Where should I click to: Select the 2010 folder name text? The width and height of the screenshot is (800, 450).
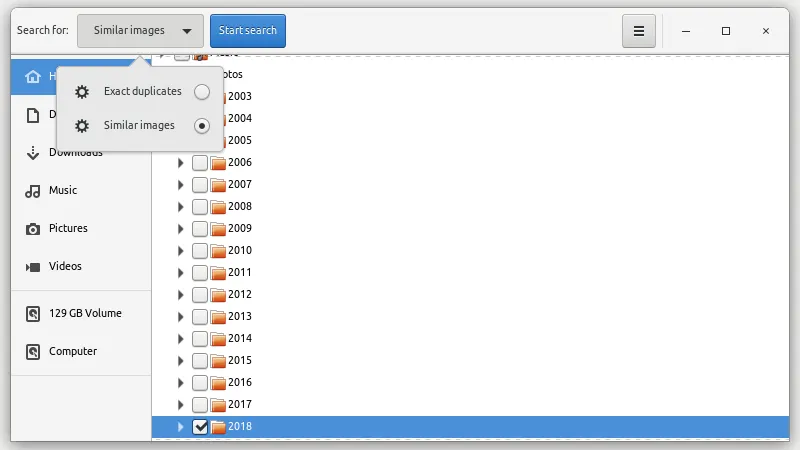(x=240, y=251)
